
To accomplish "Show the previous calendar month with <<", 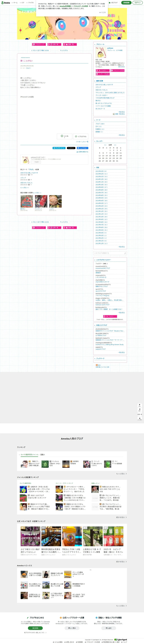I will [x=105, y=145].
